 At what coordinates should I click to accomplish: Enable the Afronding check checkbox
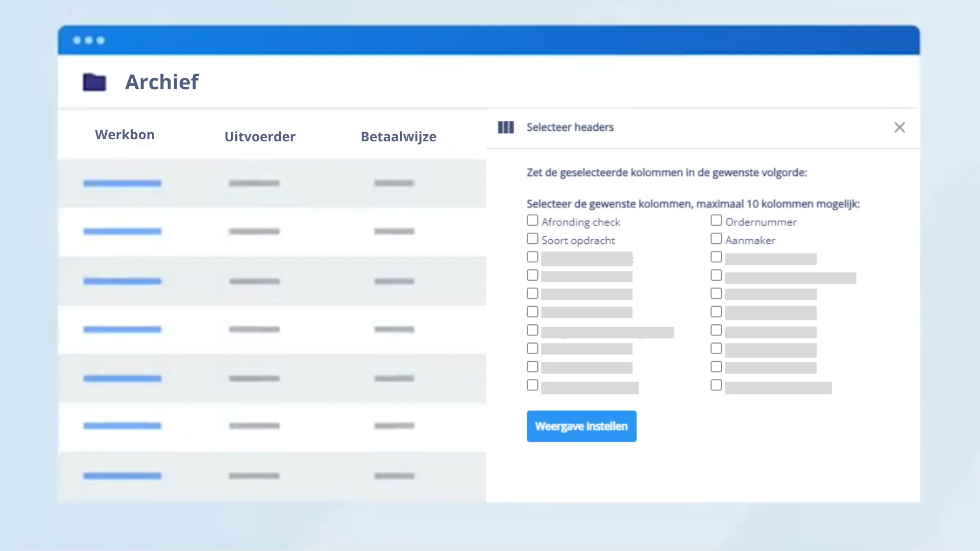click(532, 220)
